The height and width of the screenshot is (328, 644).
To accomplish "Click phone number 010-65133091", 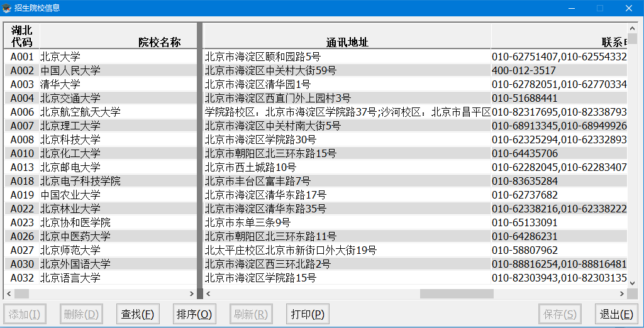I will (559, 222).
